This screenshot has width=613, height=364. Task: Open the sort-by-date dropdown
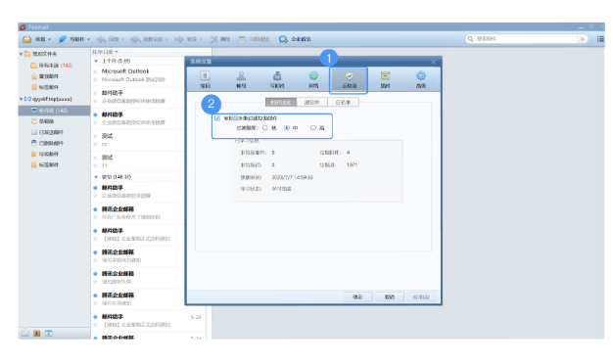click(x=105, y=52)
